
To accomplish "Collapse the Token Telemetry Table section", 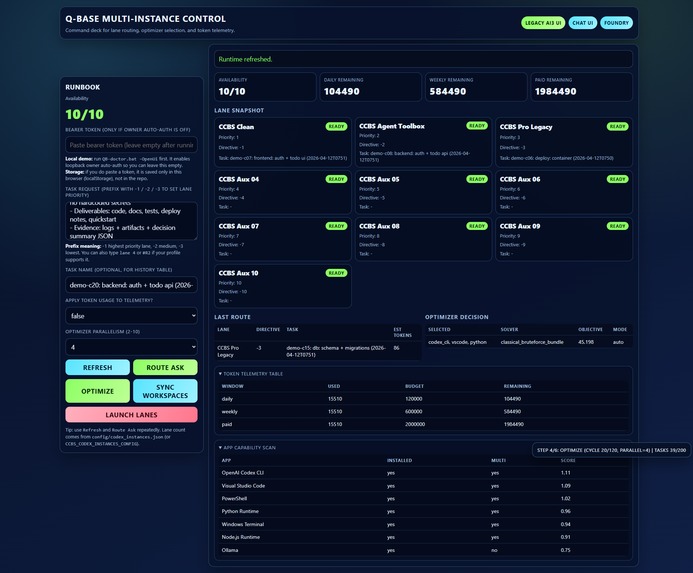I will pos(251,374).
